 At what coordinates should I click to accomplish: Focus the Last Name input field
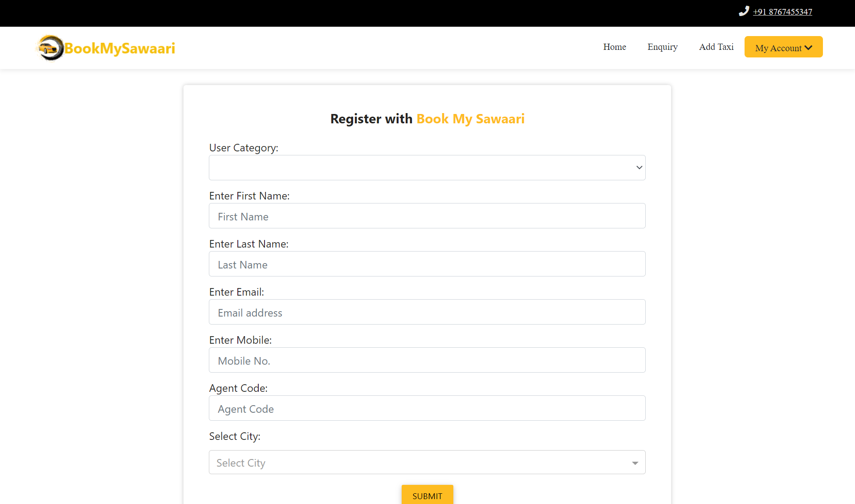427,264
